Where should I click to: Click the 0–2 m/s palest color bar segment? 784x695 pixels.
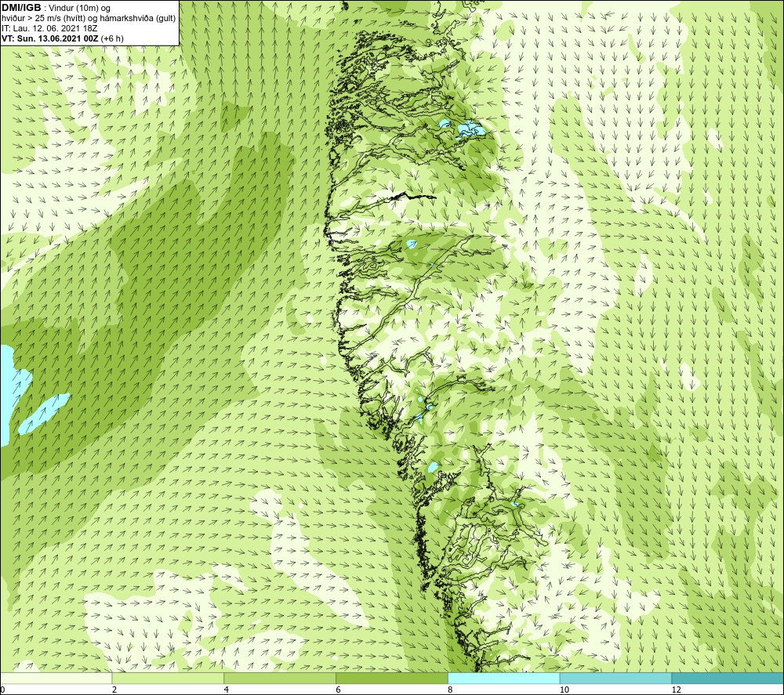(x=56, y=678)
